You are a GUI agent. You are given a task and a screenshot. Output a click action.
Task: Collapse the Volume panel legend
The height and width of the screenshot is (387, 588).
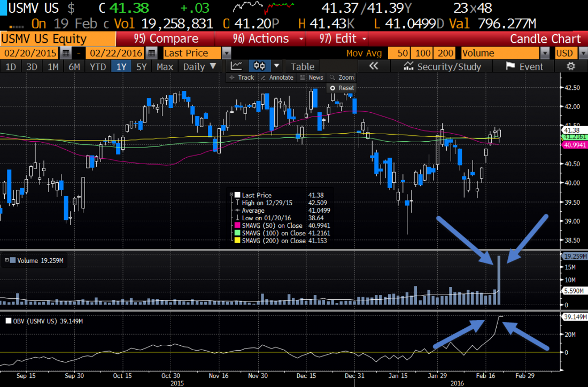coord(7,260)
